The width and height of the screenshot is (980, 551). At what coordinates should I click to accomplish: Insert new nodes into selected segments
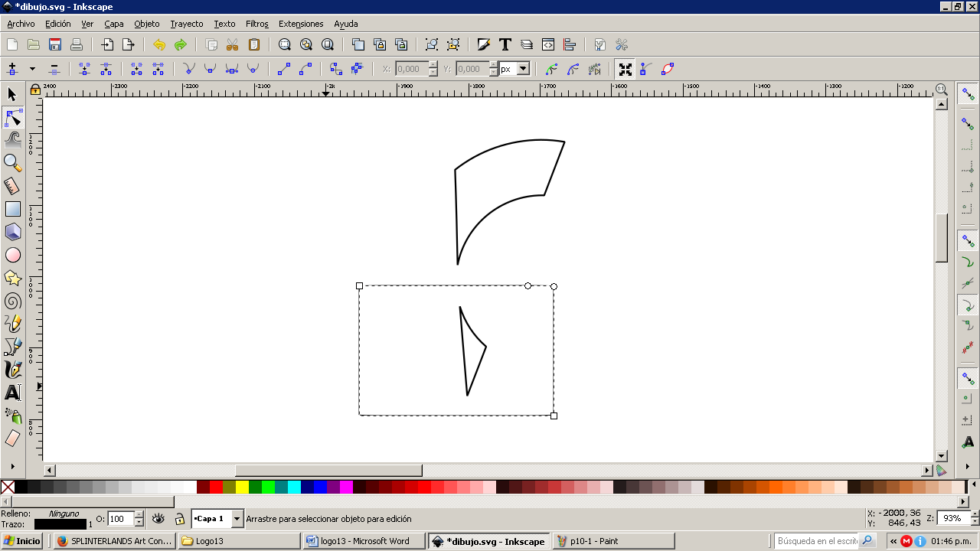12,69
